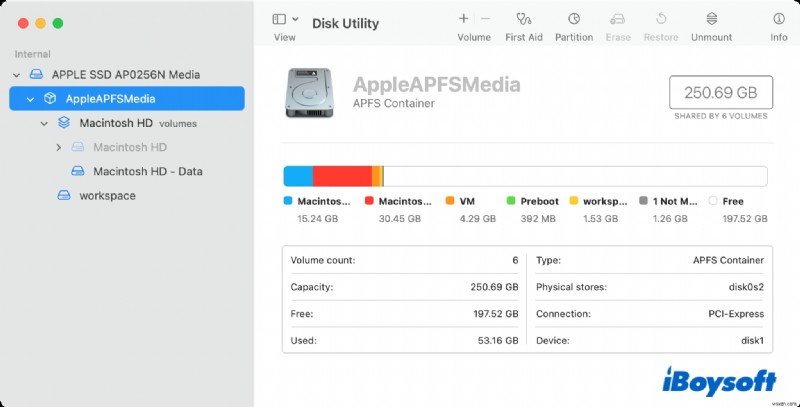The image size is (800, 407).
Task: Click the Volume count value 6
Action: [515, 260]
